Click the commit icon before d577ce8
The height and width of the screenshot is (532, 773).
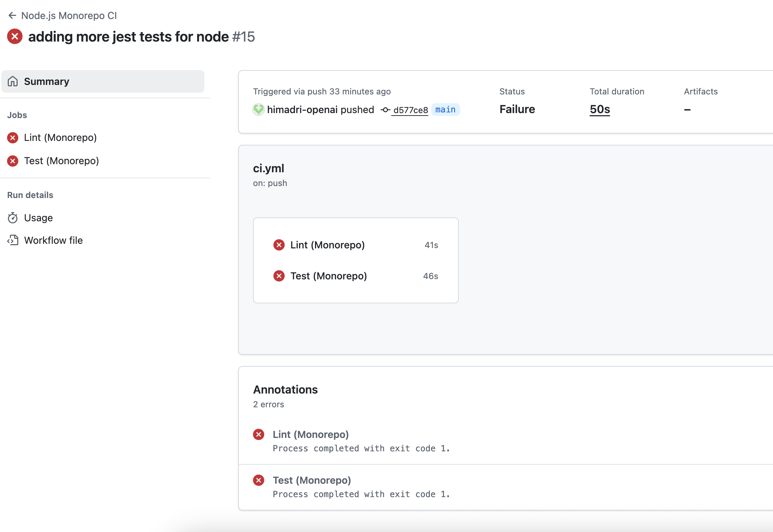coord(385,110)
